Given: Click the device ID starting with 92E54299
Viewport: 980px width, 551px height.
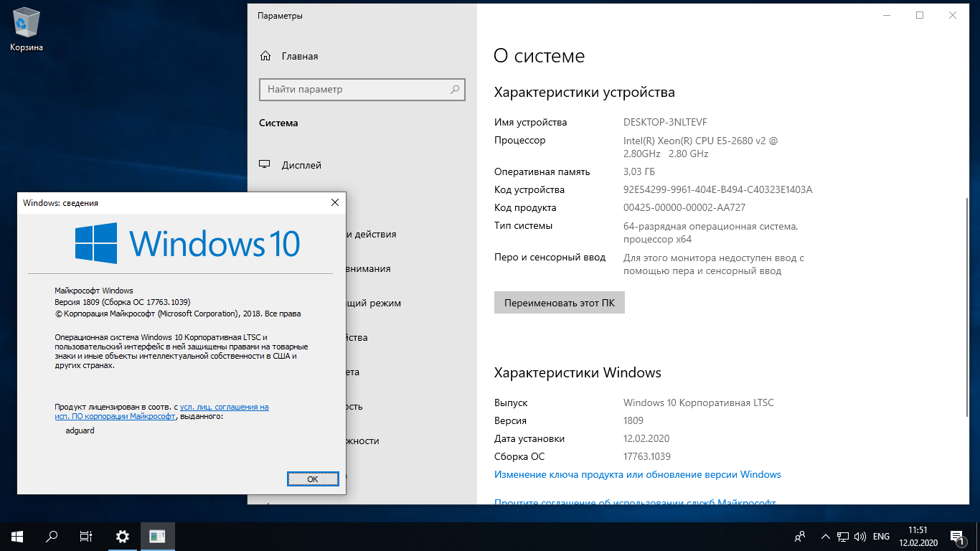Looking at the screenshot, I should pos(717,189).
